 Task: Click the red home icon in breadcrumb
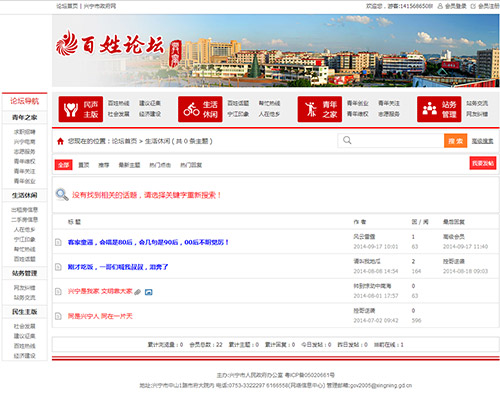(60, 141)
